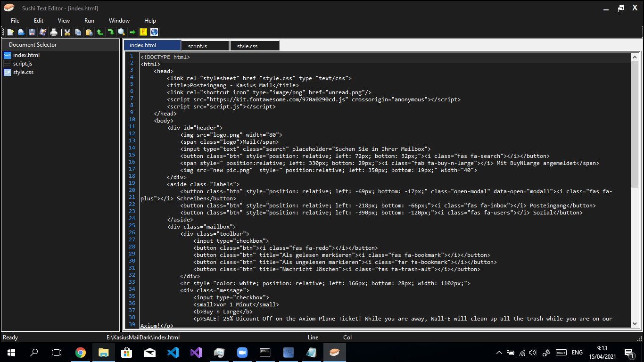Show hidden system tray icons
Image resolution: width=644 pixels, height=362 pixels.
(x=499, y=352)
